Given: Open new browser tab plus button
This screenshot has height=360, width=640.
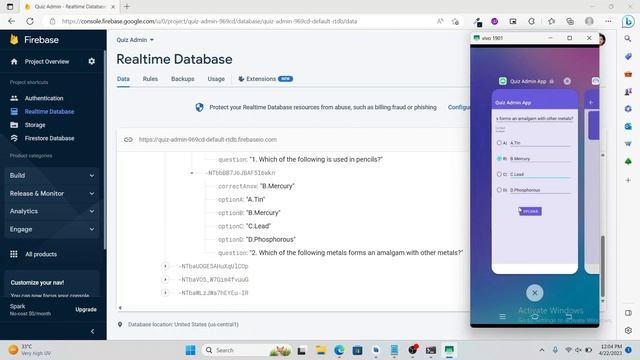Looking at the screenshot, I should click(x=127, y=7).
